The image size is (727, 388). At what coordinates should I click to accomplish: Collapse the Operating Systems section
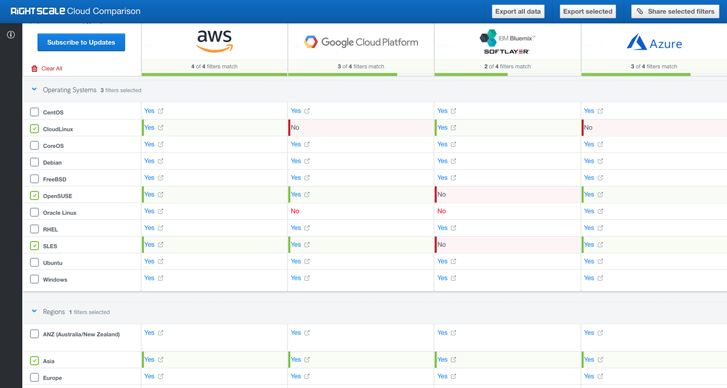34,89
